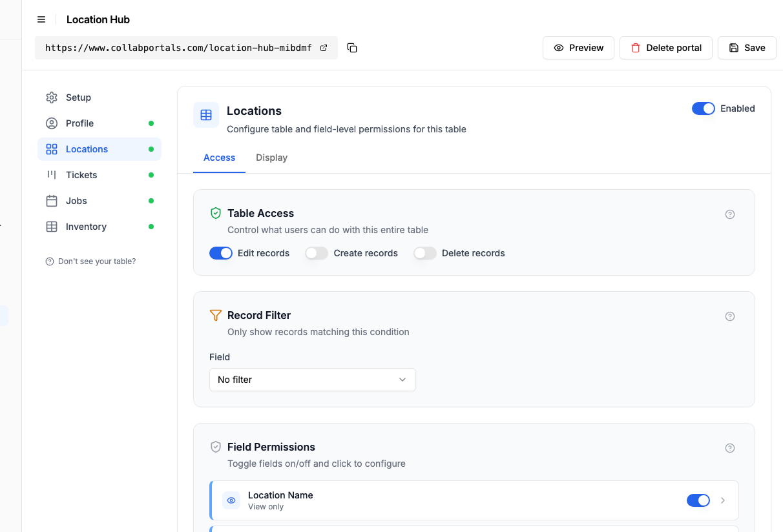Viewport: 783px width, 532px height.
Task: Select Locations in the sidebar
Action: (x=99, y=149)
